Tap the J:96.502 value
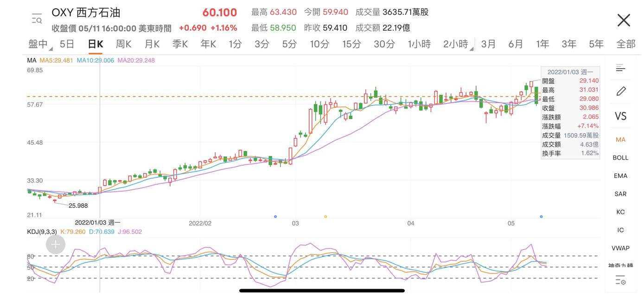 pos(130,232)
